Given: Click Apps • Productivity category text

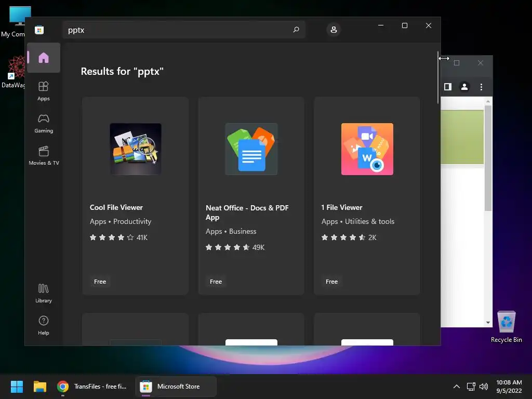Looking at the screenshot, I should (121, 221).
